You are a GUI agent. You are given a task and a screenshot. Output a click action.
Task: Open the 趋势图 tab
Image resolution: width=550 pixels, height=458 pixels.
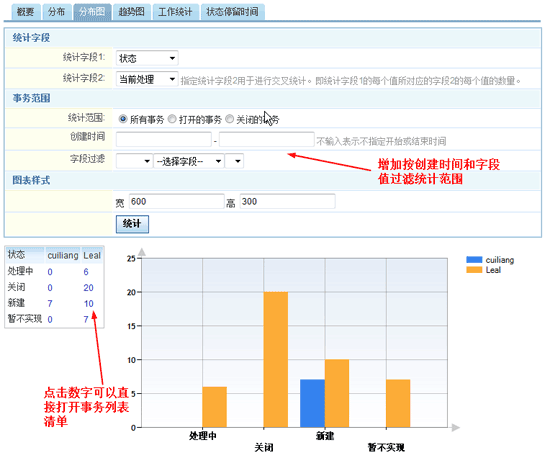[132, 12]
